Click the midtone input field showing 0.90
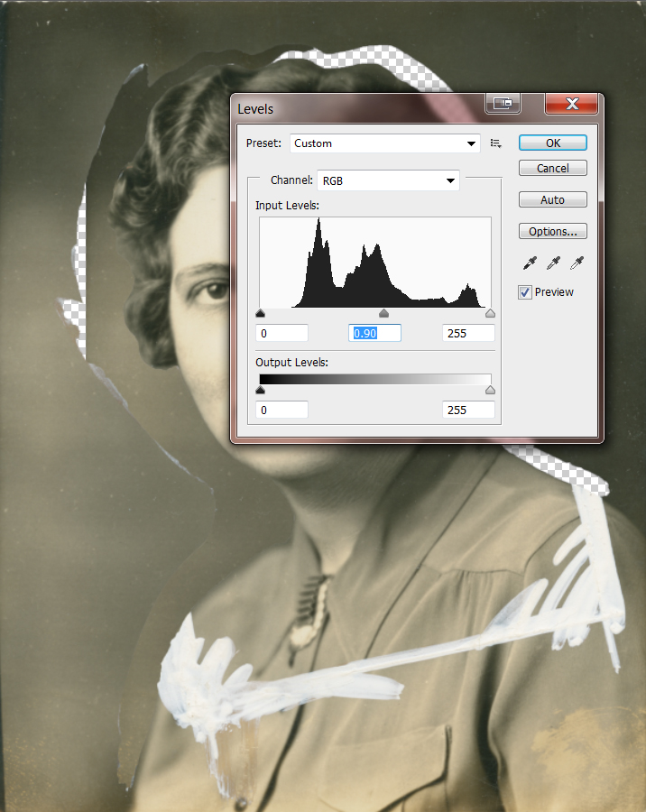 374,334
